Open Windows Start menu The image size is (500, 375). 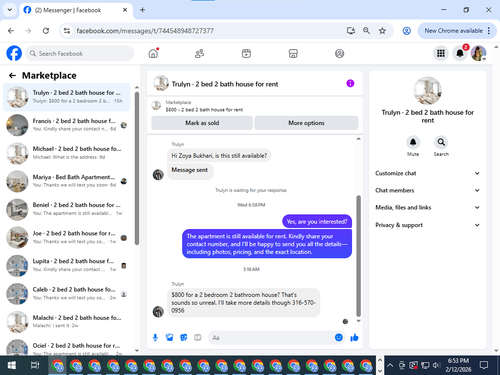pyautogui.click(x=12, y=365)
